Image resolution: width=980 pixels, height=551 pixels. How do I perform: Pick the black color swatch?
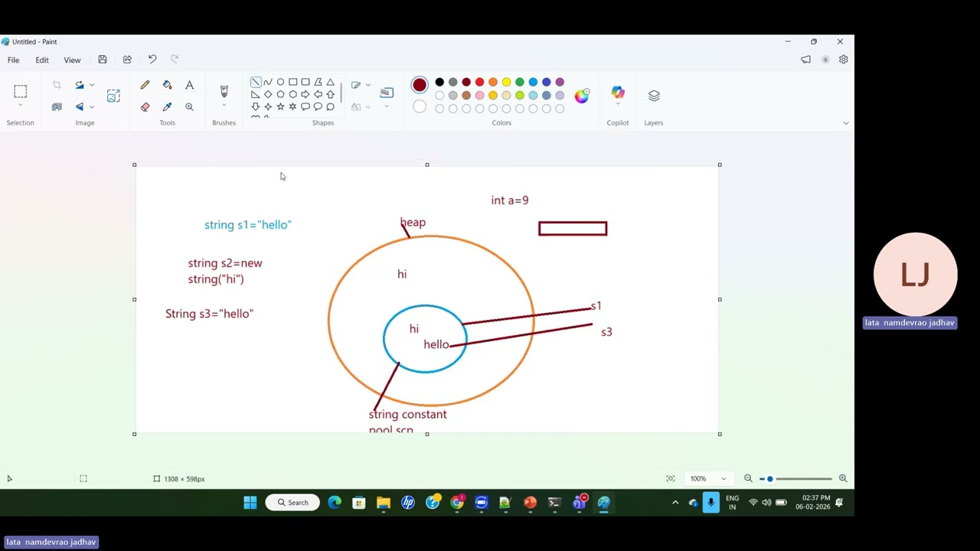coord(439,82)
